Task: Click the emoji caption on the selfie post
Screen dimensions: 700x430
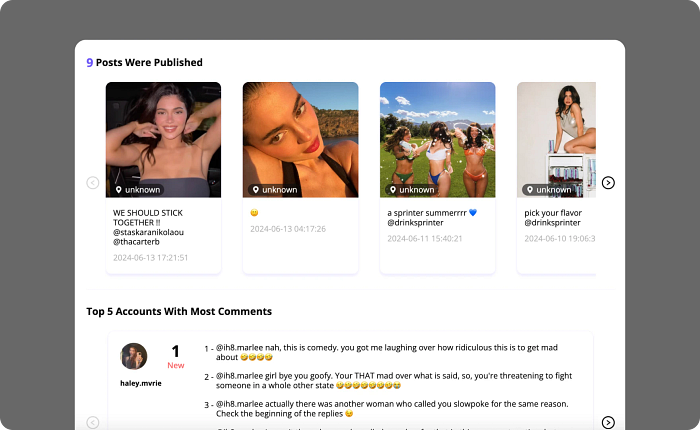Action: pyautogui.click(x=254, y=213)
